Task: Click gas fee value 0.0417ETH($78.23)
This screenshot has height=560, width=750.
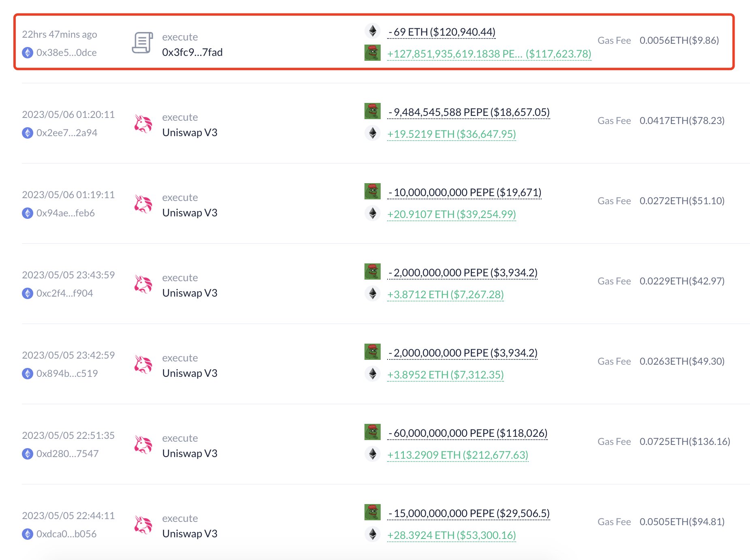Action: click(682, 120)
